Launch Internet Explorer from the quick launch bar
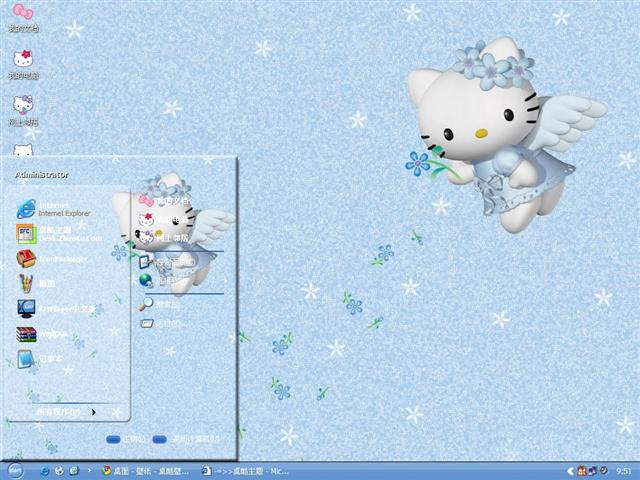Viewport: 640px width, 480px height. (x=44, y=471)
